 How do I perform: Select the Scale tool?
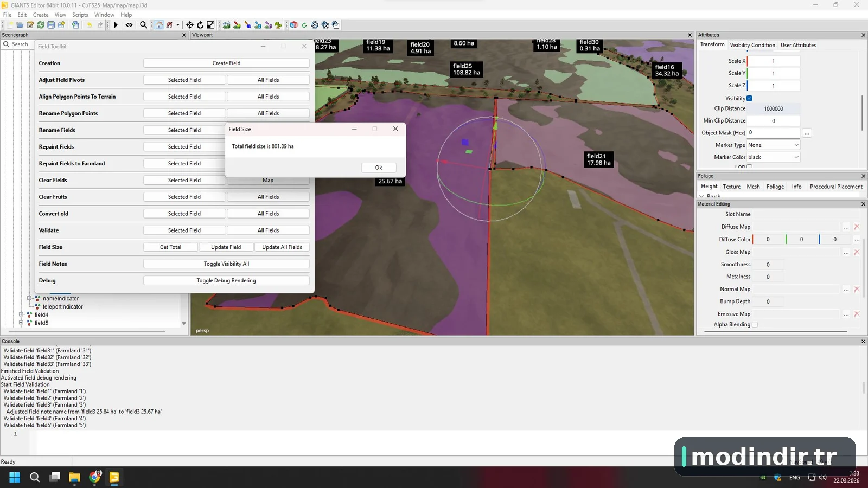point(210,25)
